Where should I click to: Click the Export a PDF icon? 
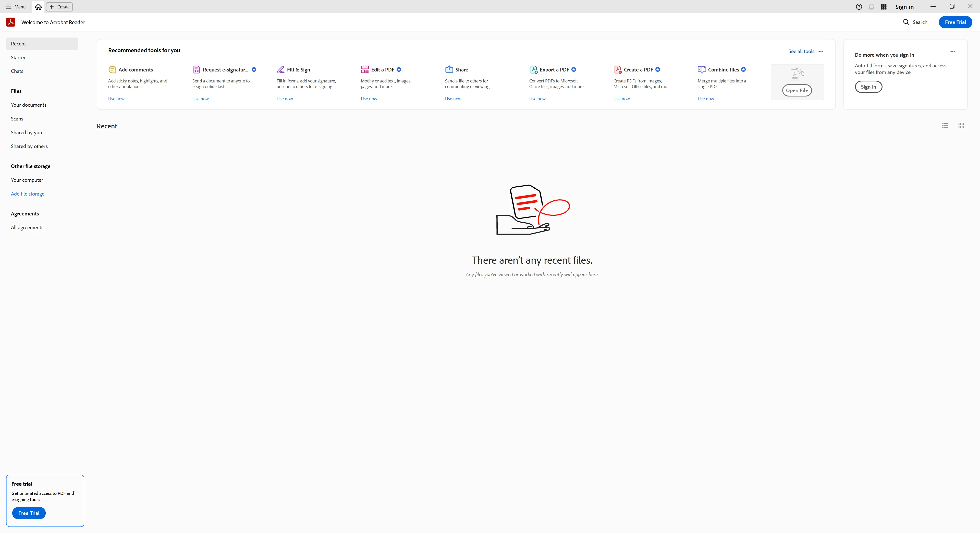pos(533,70)
